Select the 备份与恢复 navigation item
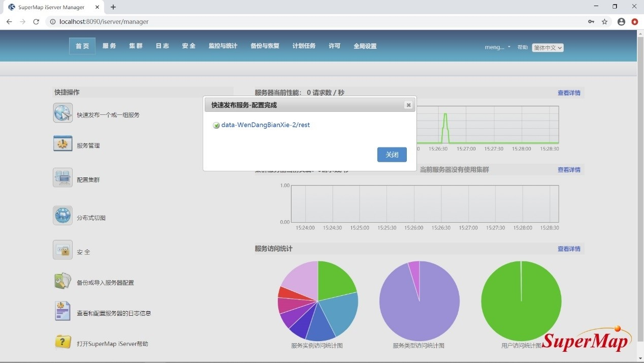 click(x=265, y=46)
